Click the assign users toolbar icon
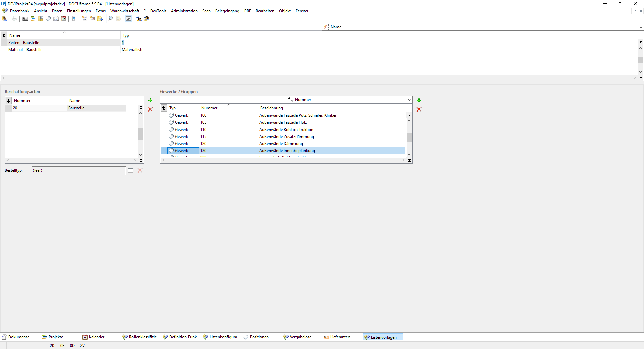The height and width of the screenshot is (349, 644). 139,19
